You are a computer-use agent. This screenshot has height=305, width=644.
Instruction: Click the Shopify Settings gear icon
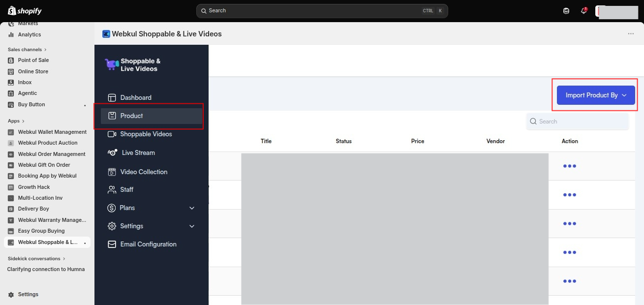11,294
